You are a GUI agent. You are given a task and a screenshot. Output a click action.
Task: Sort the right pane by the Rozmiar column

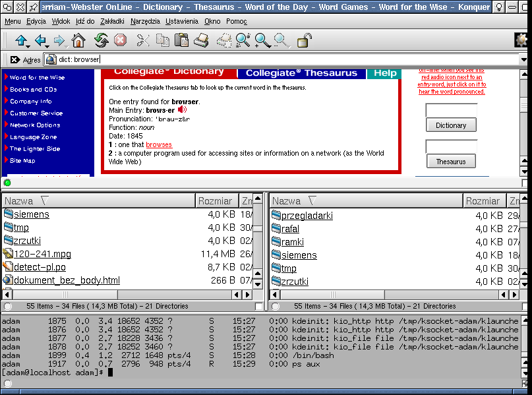[x=483, y=200]
